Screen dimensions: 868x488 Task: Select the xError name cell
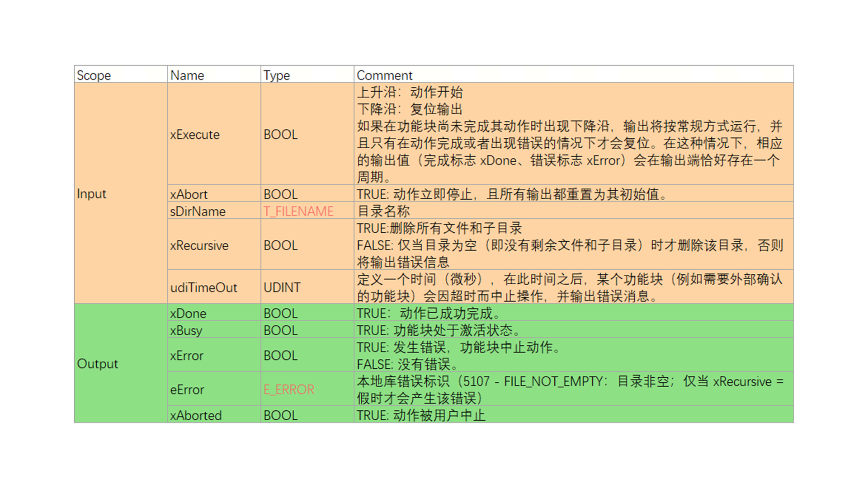187,356
